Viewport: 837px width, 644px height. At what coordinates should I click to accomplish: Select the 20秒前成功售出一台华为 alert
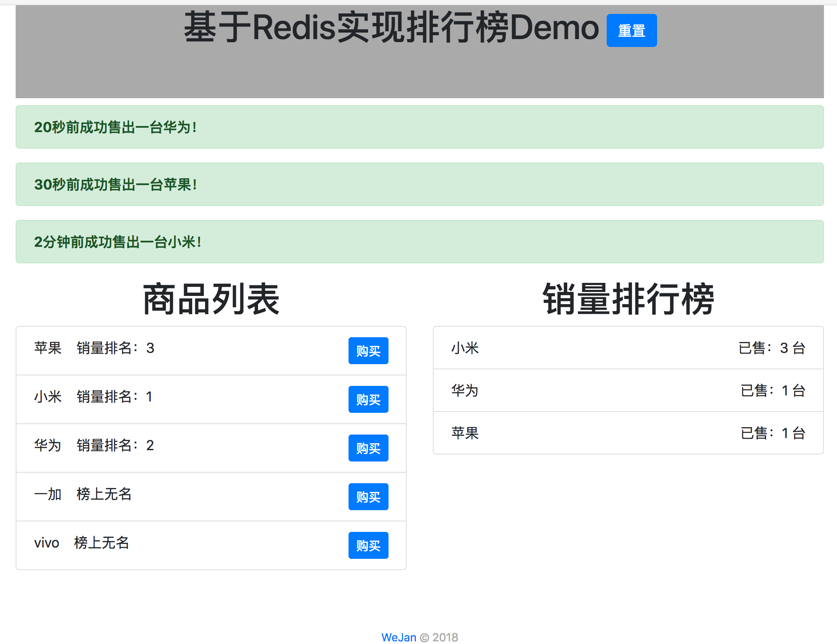pos(419,127)
